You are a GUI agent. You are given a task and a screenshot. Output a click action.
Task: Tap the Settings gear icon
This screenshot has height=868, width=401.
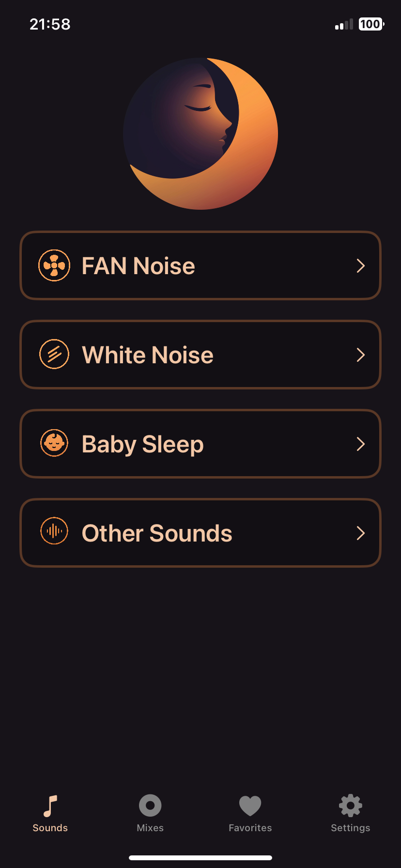coord(351,806)
